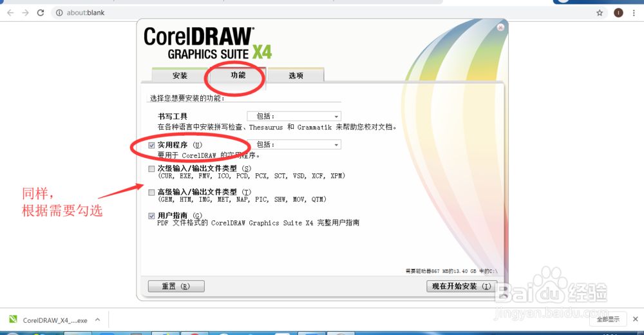Open the 实用程序 包括 dropdown
644x335 pixels.
294,145
